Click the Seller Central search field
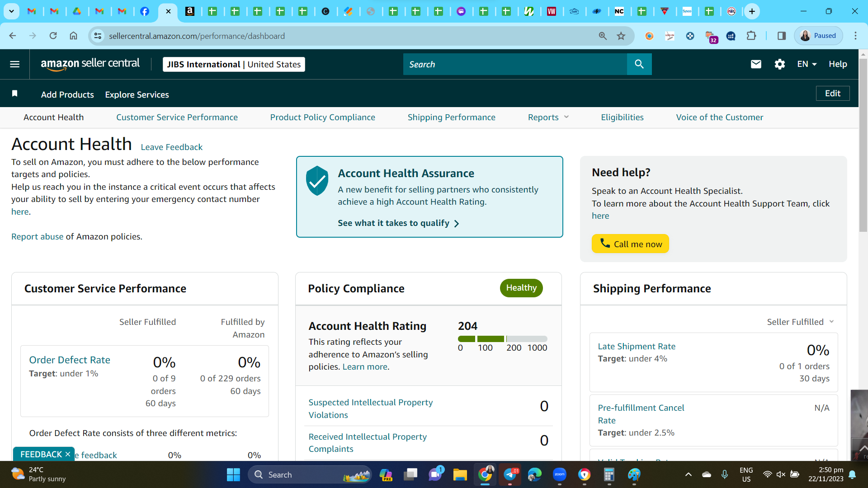This screenshot has height=488, width=868. click(x=515, y=64)
